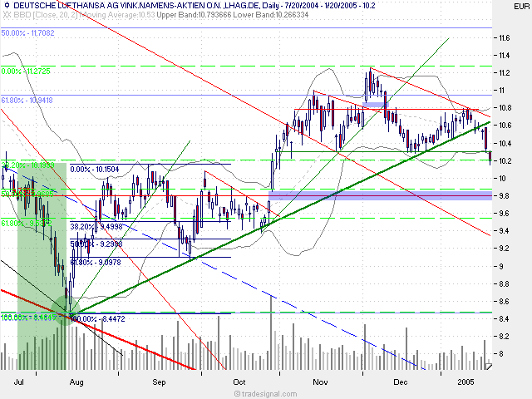The height and width of the screenshot is (399, 532).
Task: Click the 8.6 price axis value
Action: coord(504,301)
